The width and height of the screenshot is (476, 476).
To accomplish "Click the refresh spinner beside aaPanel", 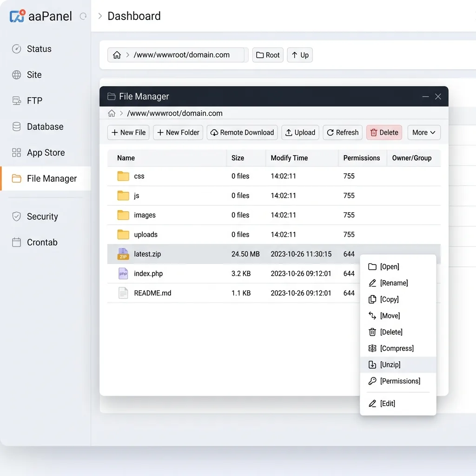I will (83, 16).
